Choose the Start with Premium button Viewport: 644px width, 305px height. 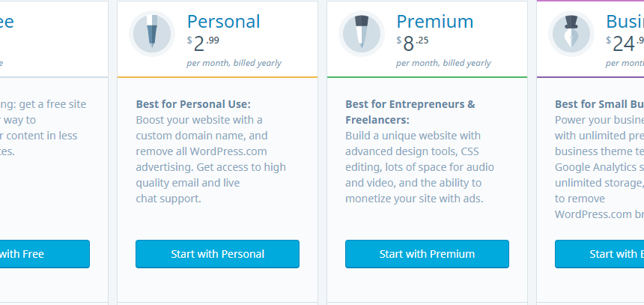(x=427, y=254)
